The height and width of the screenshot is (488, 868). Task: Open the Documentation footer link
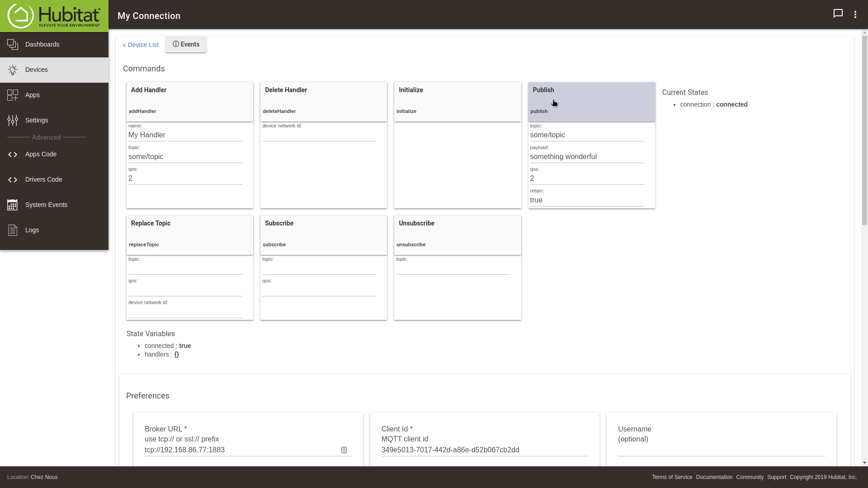(x=714, y=477)
